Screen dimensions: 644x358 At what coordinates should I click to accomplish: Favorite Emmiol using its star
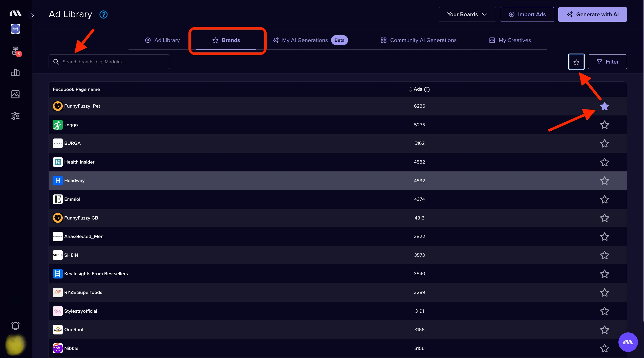604,199
